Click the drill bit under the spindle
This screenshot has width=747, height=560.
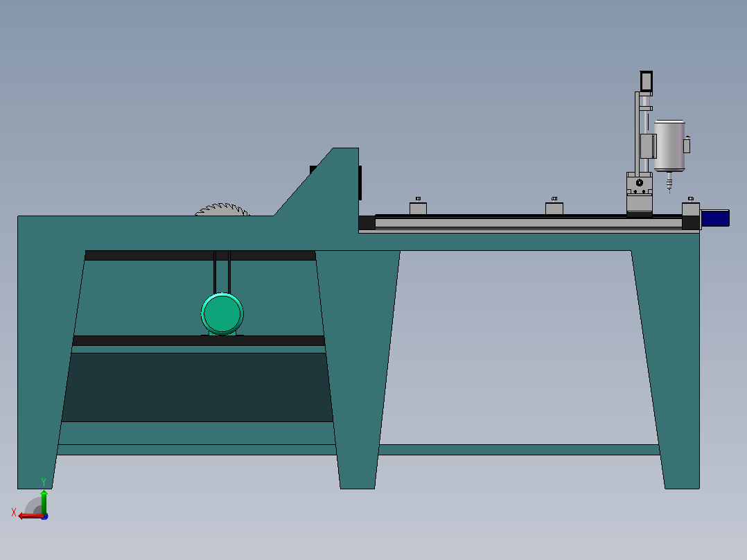point(669,182)
